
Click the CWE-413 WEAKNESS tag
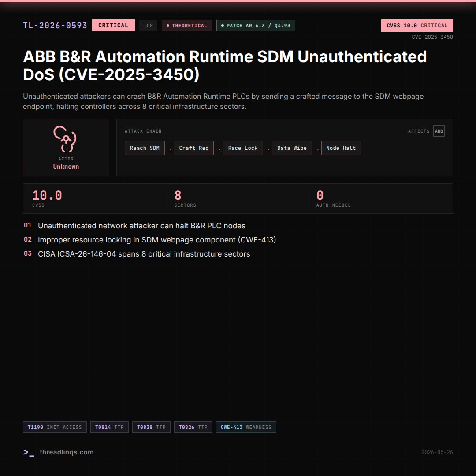pos(246,427)
